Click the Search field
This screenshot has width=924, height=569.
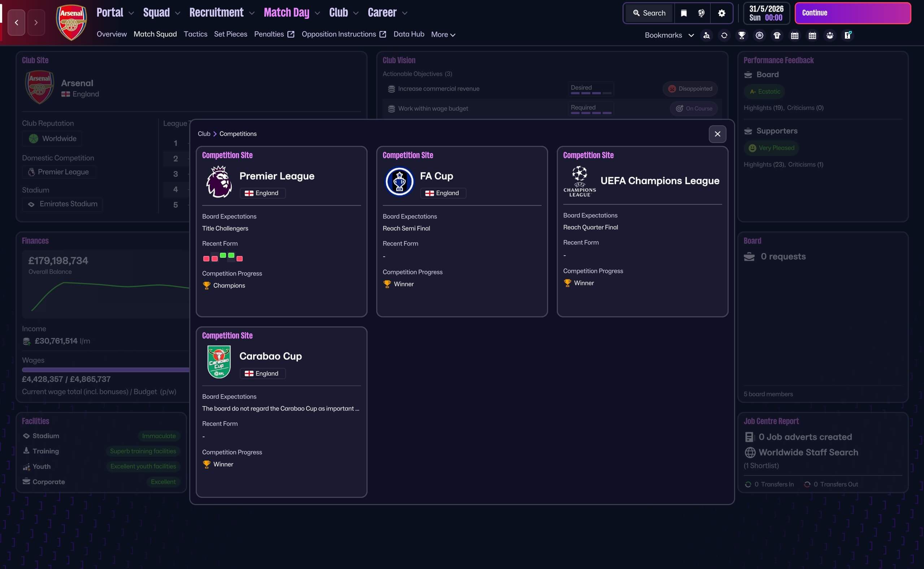tap(649, 13)
